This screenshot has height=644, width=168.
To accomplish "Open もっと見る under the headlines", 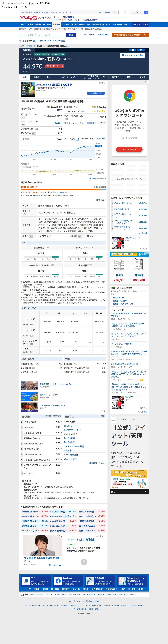I will pos(143,412).
